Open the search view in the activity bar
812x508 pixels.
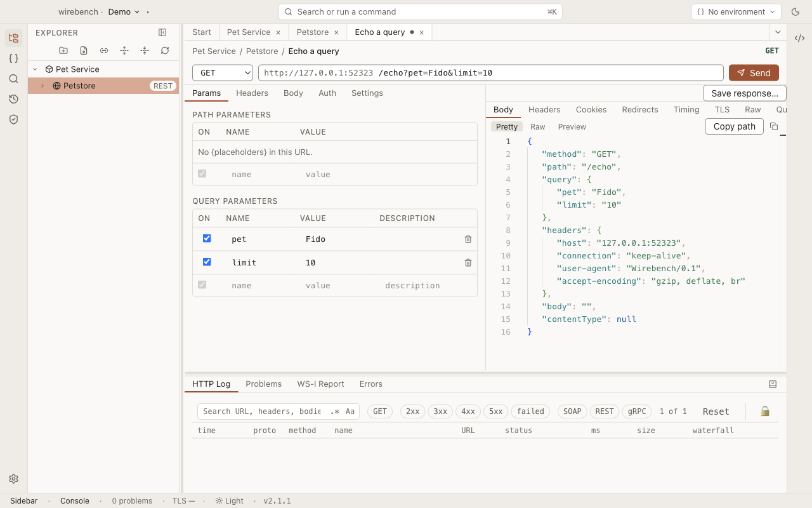click(13, 79)
